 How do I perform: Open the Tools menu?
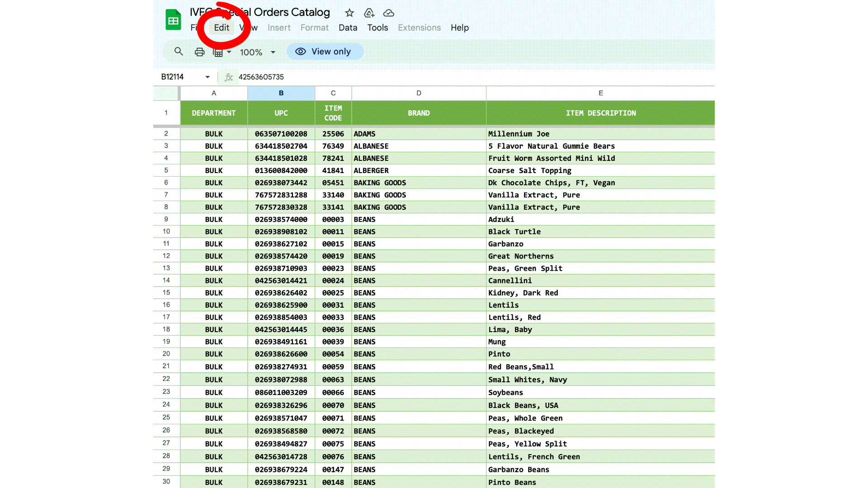(x=377, y=28)
